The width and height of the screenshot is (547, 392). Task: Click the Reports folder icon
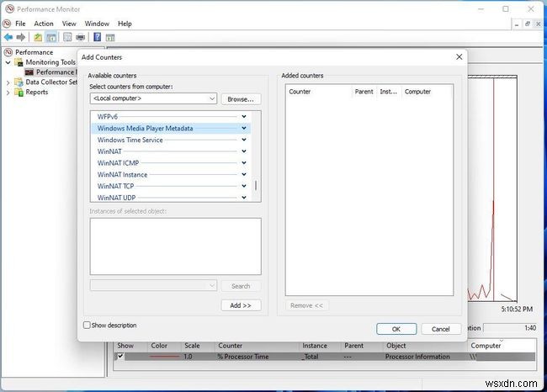19,92
